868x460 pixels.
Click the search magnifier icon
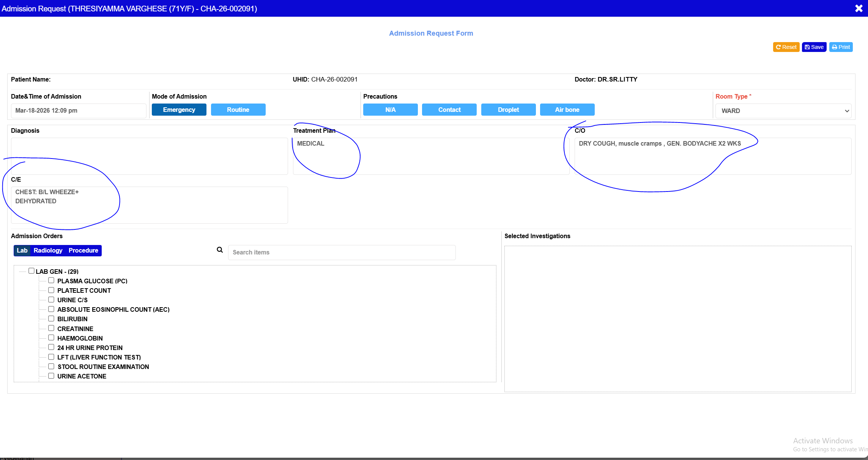pyautogui.click(x=220, y=250)
